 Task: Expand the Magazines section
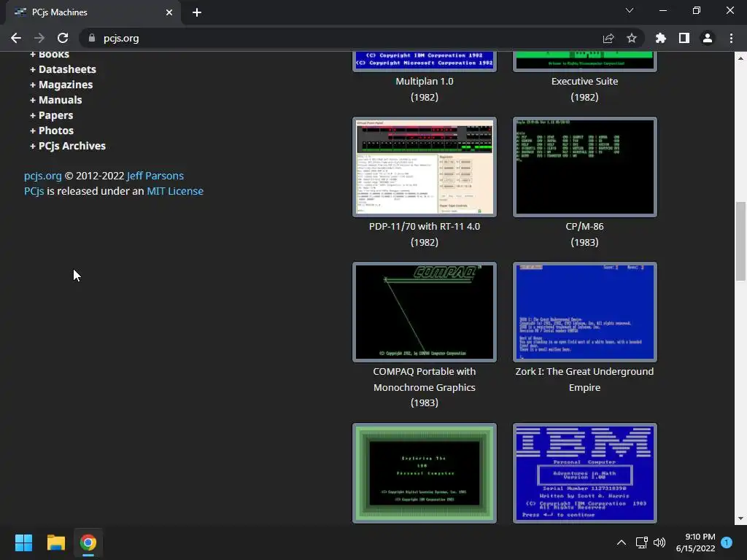[x=61, y=85]
